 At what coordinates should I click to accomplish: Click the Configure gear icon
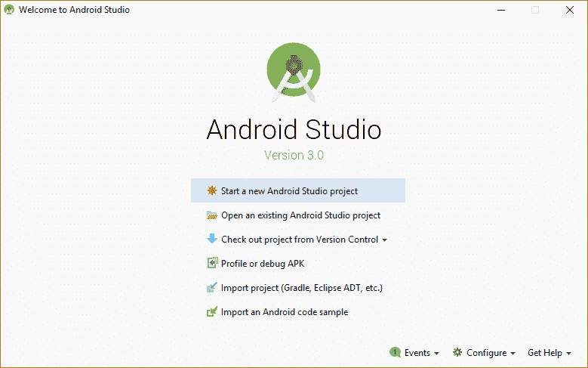pos(457,352)
